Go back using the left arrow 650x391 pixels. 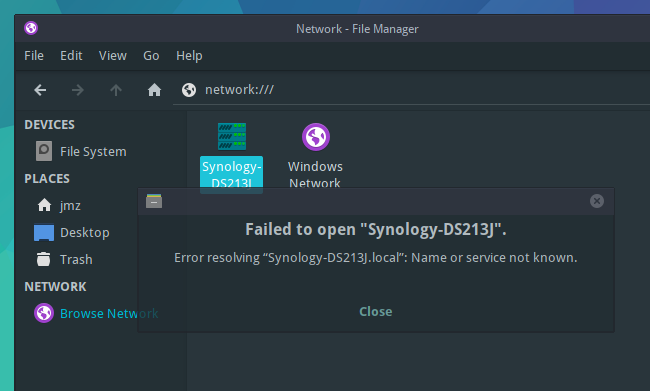[40, 90]
